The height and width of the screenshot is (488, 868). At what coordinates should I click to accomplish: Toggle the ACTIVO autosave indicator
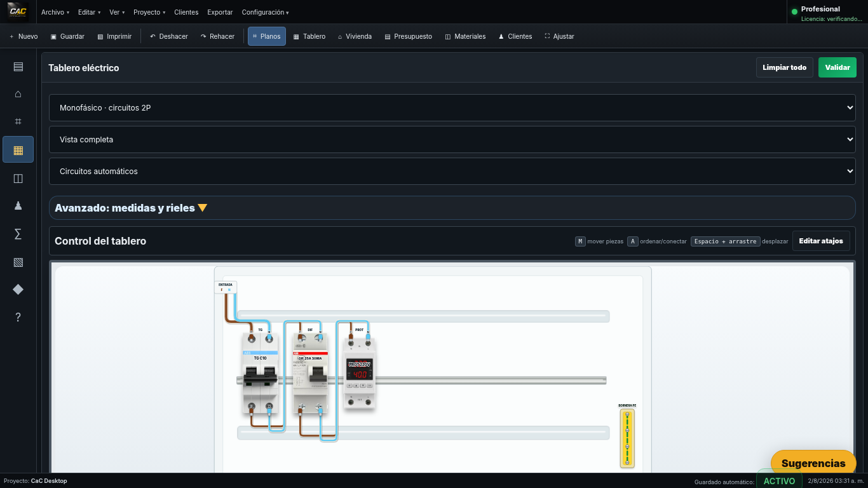coord(779,481)
